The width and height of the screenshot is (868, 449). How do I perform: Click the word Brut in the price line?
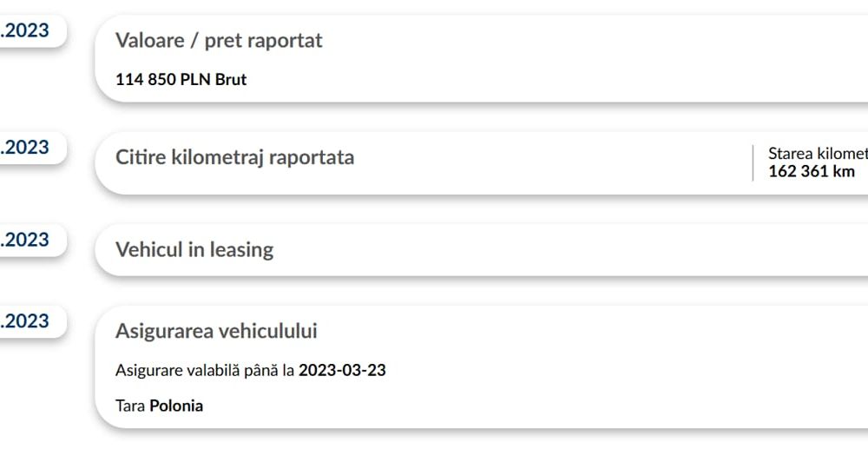(231, 80)
